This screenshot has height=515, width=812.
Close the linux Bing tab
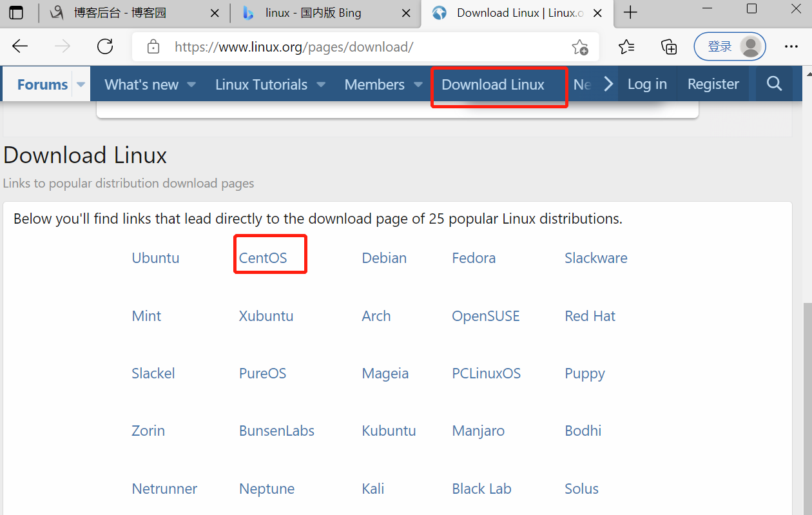click(406, 13)
